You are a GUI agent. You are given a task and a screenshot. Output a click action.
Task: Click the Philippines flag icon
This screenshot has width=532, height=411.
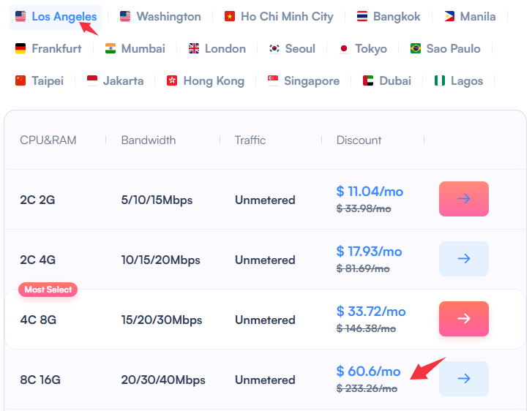click(449, 16)
